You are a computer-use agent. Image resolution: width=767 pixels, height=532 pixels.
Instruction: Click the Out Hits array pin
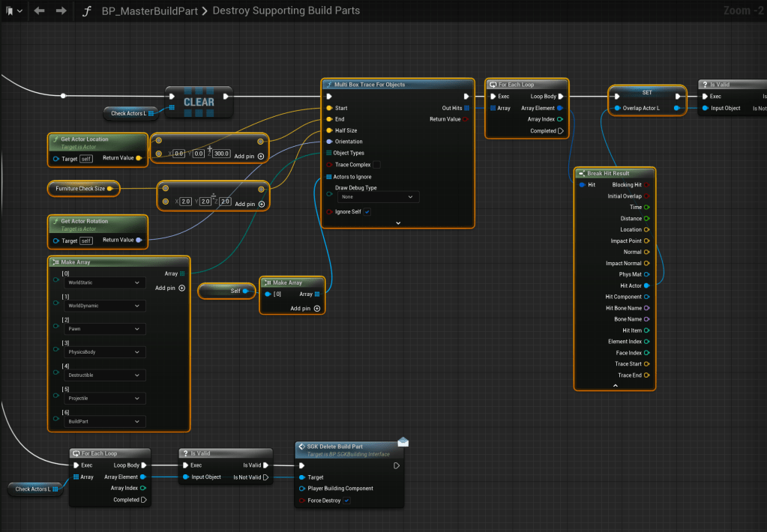[466, 108]
